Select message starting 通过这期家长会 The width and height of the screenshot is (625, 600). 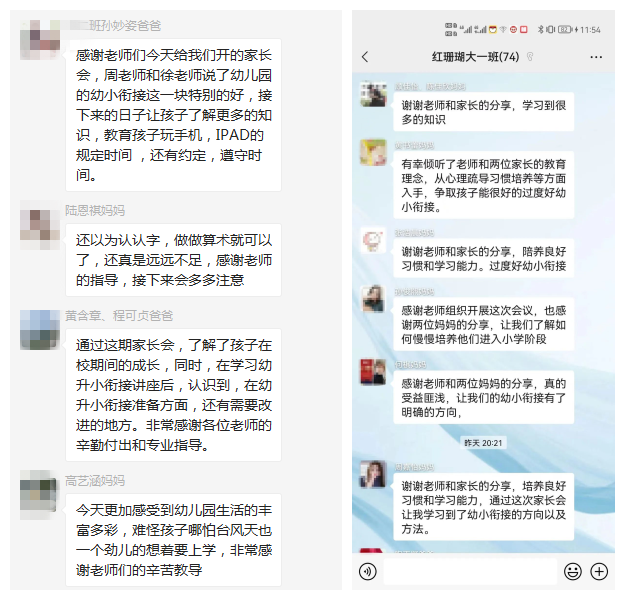click(x=173, y=395)
